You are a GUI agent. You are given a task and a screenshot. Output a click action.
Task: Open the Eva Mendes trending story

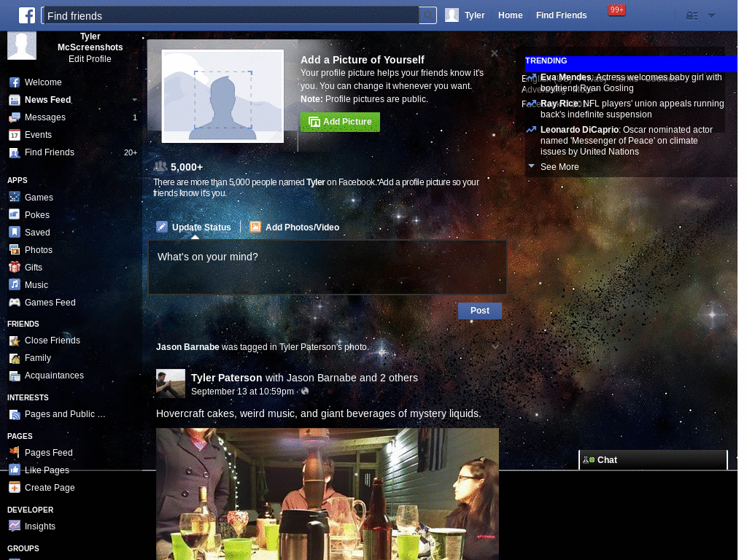click(631, 82)
